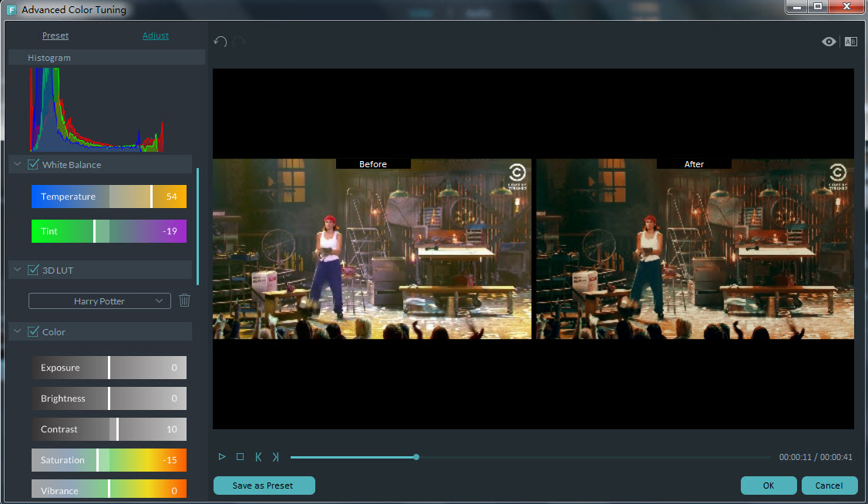
Task: Click the Tint slider
Action: [109, 231]
